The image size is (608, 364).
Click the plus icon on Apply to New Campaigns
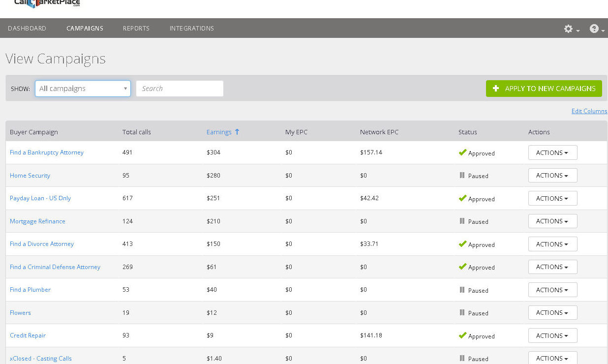(496, 89)
